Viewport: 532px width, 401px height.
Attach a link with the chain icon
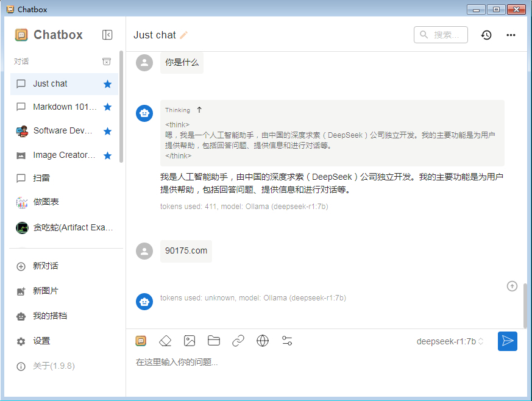tap(238, 341)
